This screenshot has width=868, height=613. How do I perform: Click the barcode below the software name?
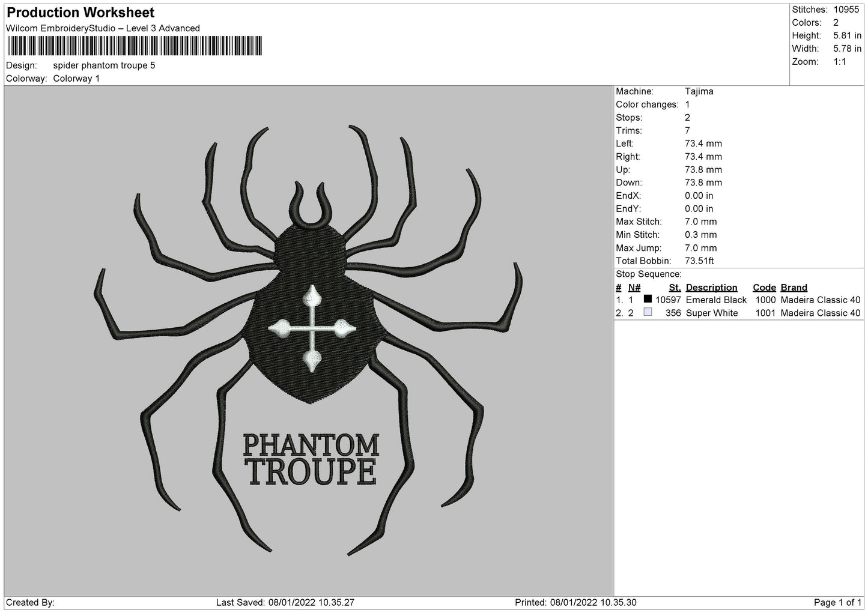[x=134, y=46]
